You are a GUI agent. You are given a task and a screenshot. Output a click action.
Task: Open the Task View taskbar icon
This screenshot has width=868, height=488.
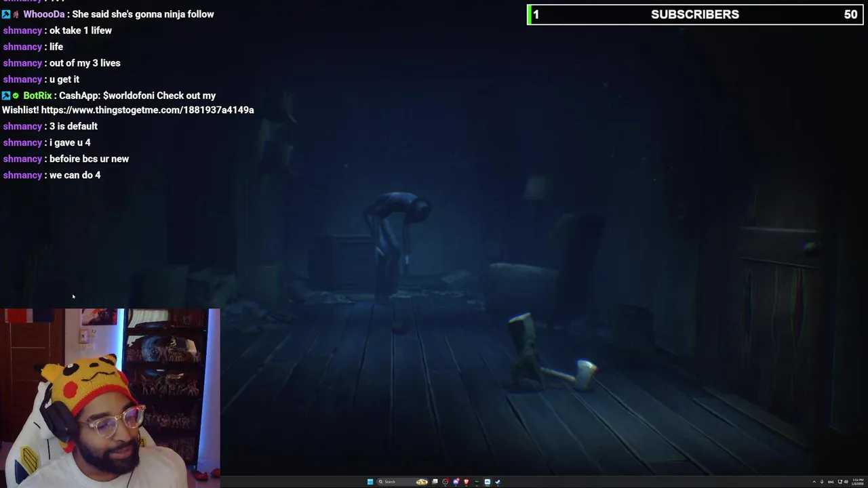coord(435,482)
